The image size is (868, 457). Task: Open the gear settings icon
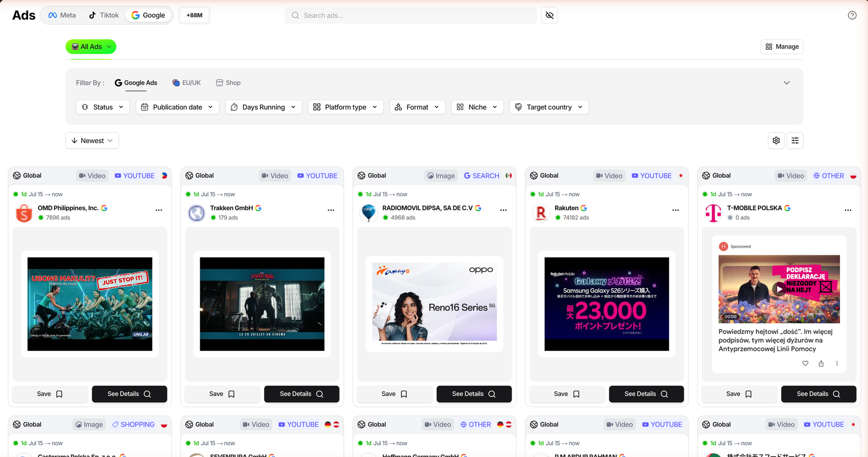tap(776, 140)
